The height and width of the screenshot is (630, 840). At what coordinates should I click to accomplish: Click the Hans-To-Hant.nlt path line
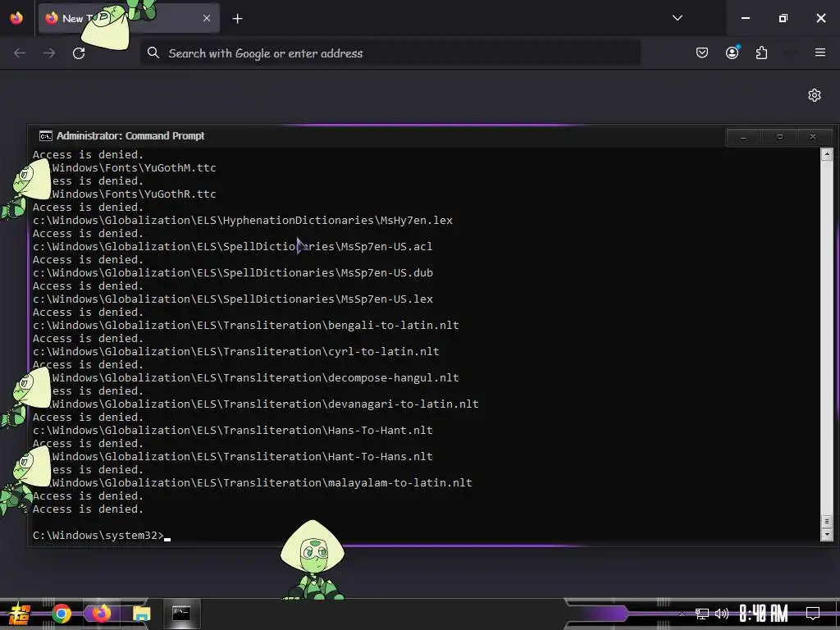click(x=232, y=430)
